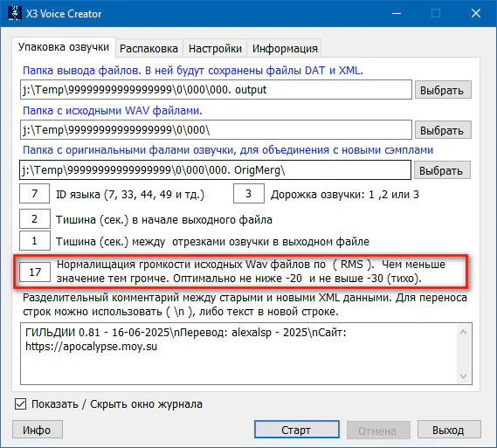This screenshot has height=448, width=497.
Task: Click the X3 Voice Creator app icon
Action: 15,14
